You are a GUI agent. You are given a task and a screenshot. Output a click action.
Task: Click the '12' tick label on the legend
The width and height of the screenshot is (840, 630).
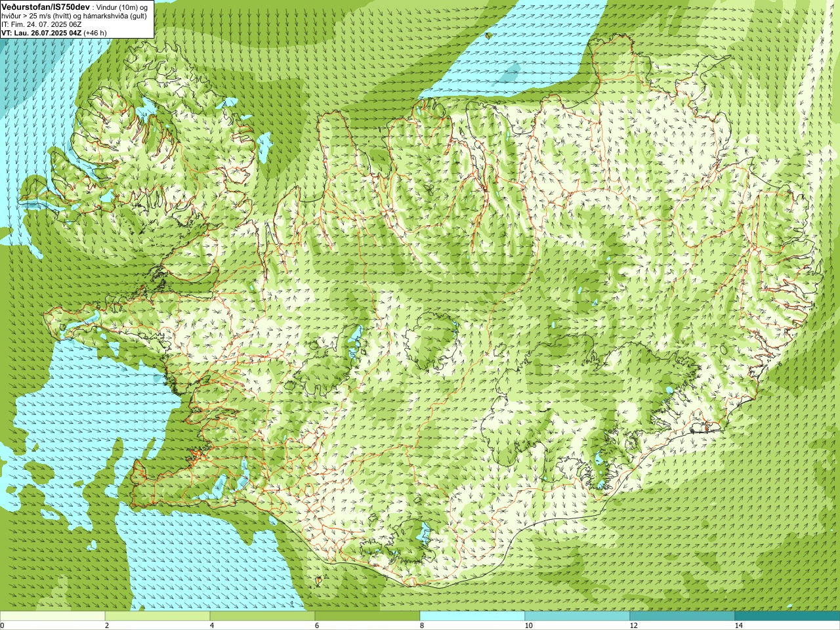(633, 625)
